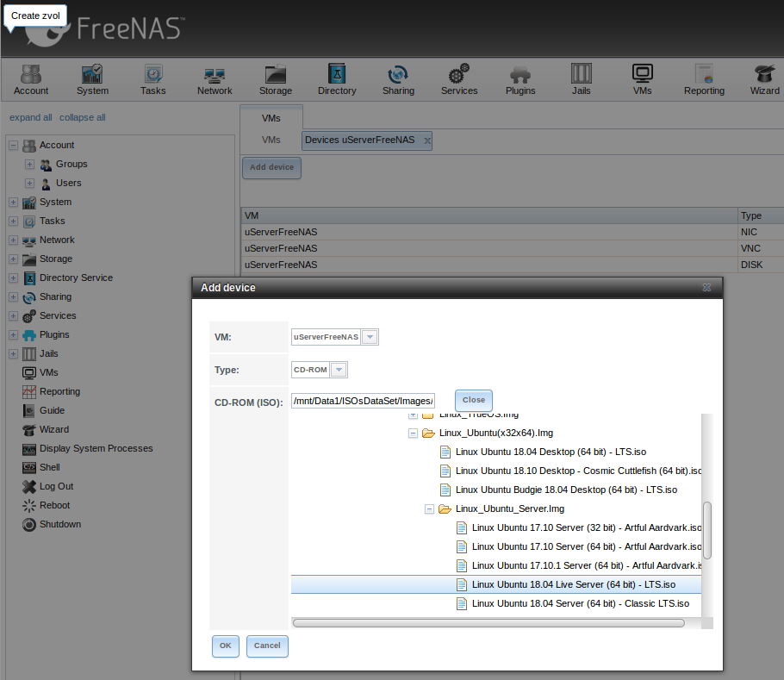Open Services in the top toolbar
The image size is (784, 680).
(459, 80)
